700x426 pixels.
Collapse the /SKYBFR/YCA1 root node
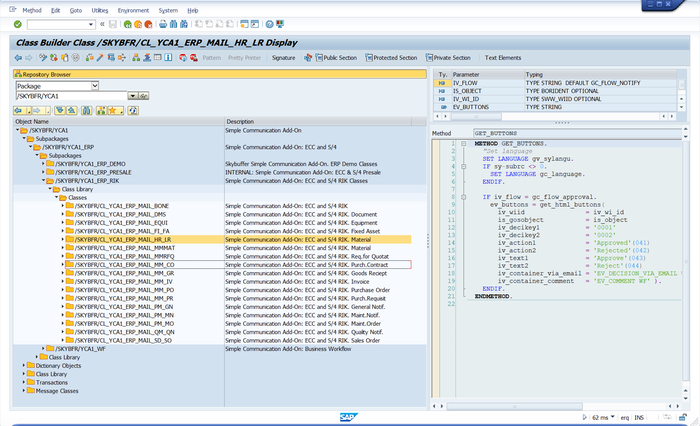point(17,130)
